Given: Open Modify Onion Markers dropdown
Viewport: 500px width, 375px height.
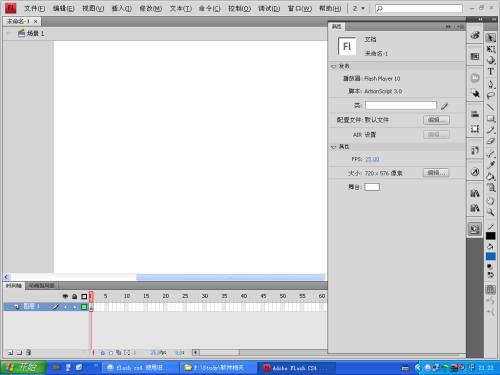Looking at the screenshot, I should pos(127,352).
